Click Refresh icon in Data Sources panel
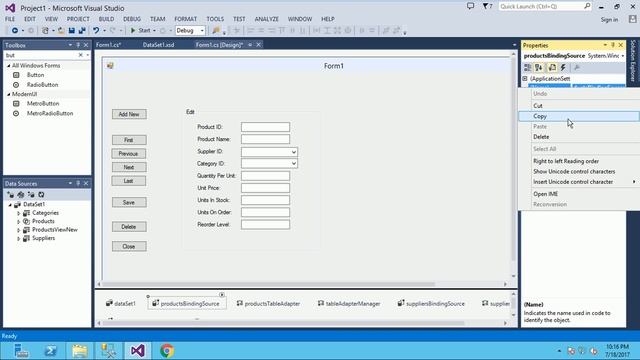Screen dimensions: 640x360 [41, 195]
